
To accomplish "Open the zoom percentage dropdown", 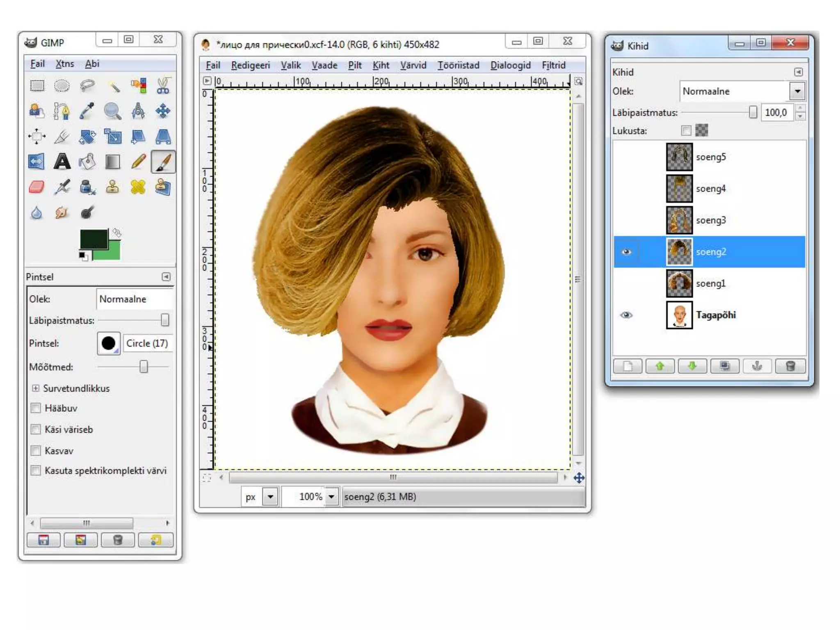I will point(331,497).
